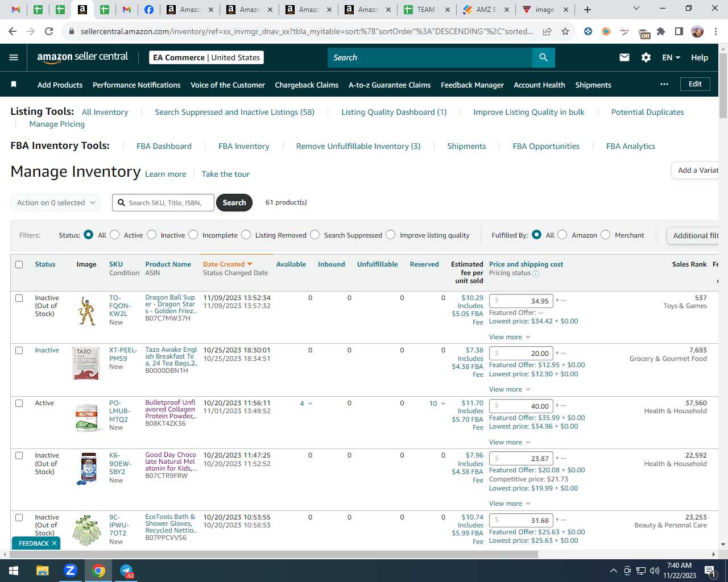Check the checkbox for Bulletproof Collagen row
The image size is (728, 582).
[19, 403]
